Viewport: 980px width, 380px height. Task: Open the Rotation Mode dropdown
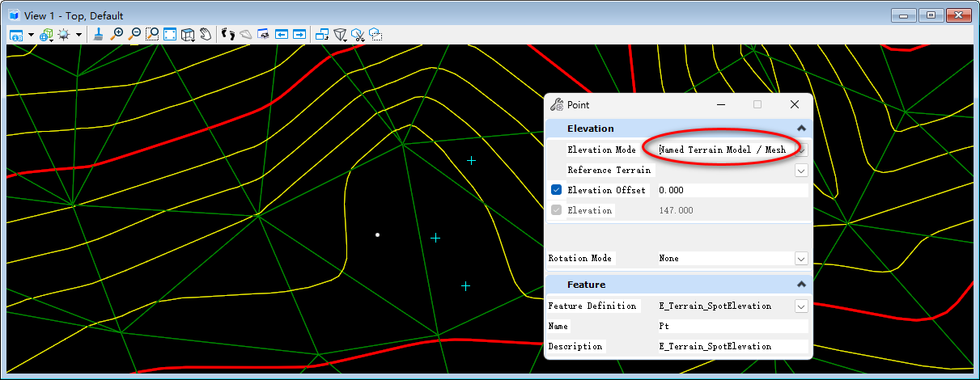(x=801, y=259)
